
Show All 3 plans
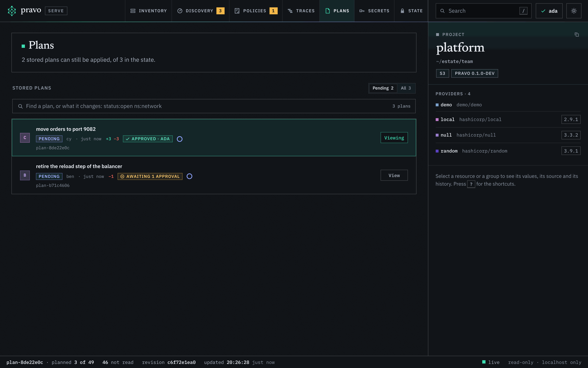coord(406,88)
